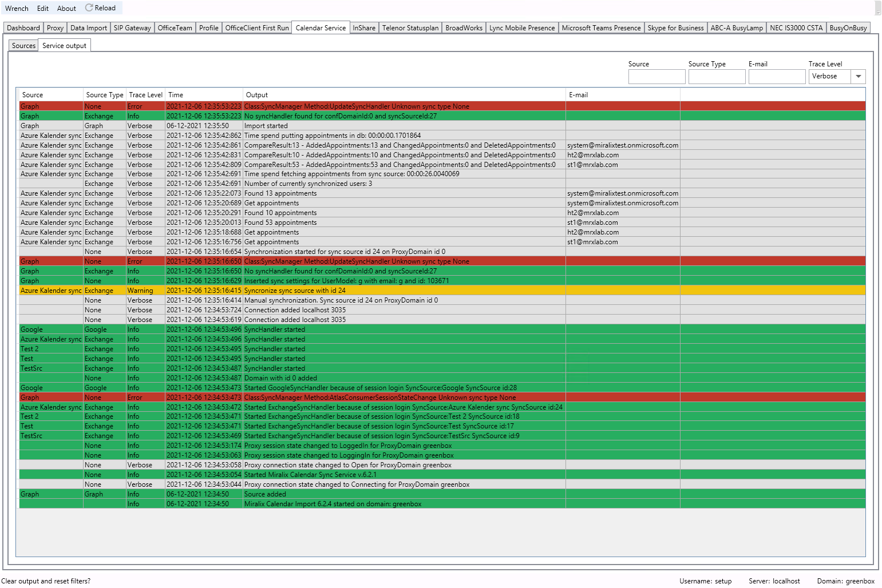The width and height of the screenshot is (882, 588).
Task: Click 'Proxy connection state changed to Open' row
Action: (x=442, y=465)
